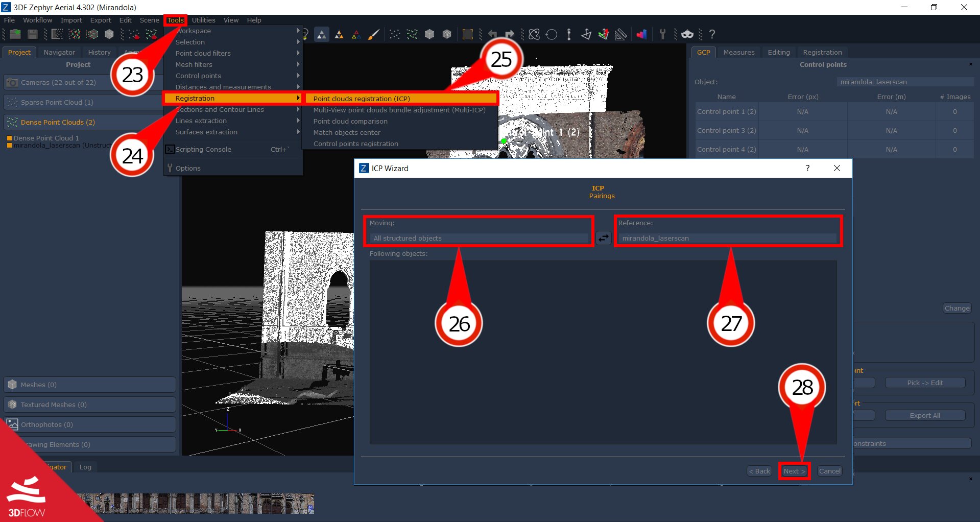Image resolution: width=980 pixels, height=522 pixels.
Task: Click the define plane with arrow icon
Action: point(586,34)
